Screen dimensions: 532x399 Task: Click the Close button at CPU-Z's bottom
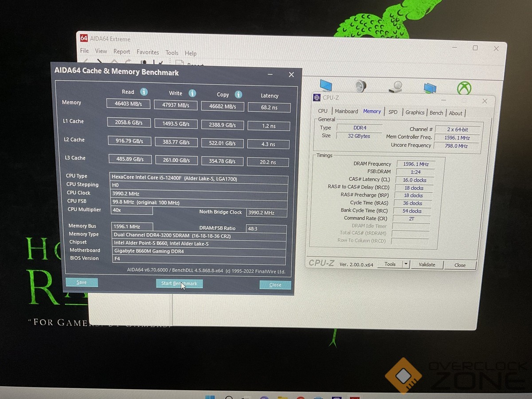pos(460,265)
